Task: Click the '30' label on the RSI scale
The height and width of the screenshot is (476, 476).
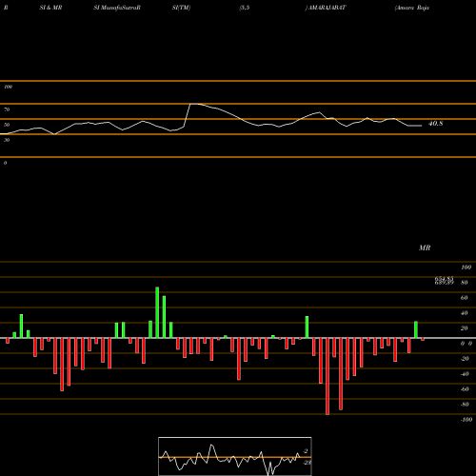Action: pyautogui.click(x=7, y=140)
